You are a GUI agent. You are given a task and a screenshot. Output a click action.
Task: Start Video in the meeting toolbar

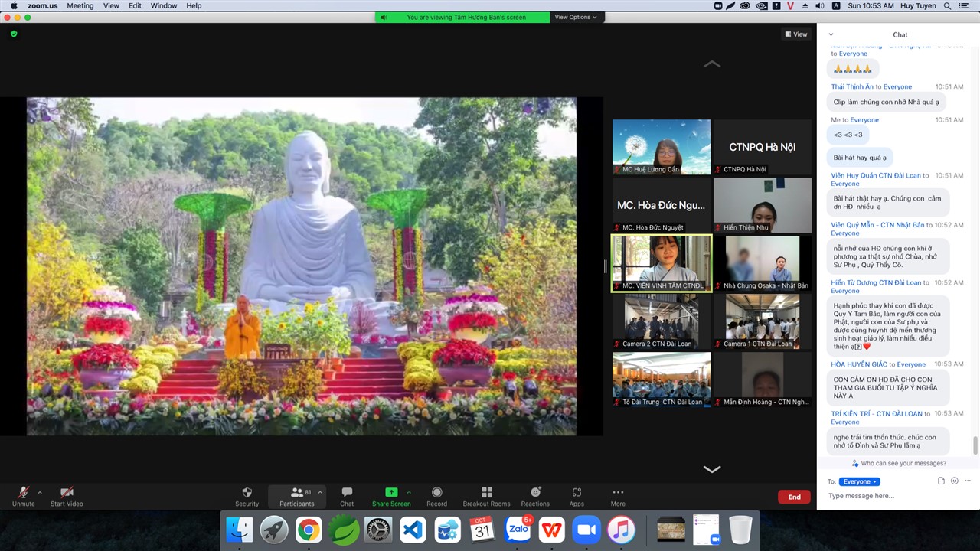[67, 496]
